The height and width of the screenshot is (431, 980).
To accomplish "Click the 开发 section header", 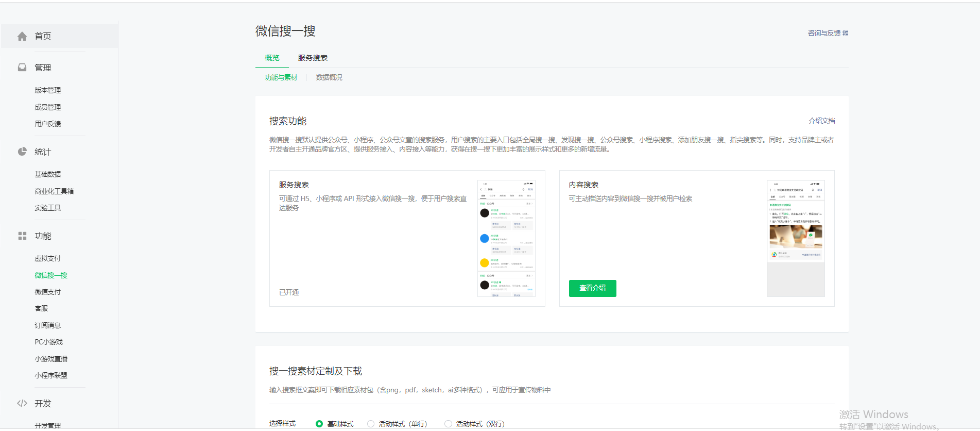I will click(43, 403).
